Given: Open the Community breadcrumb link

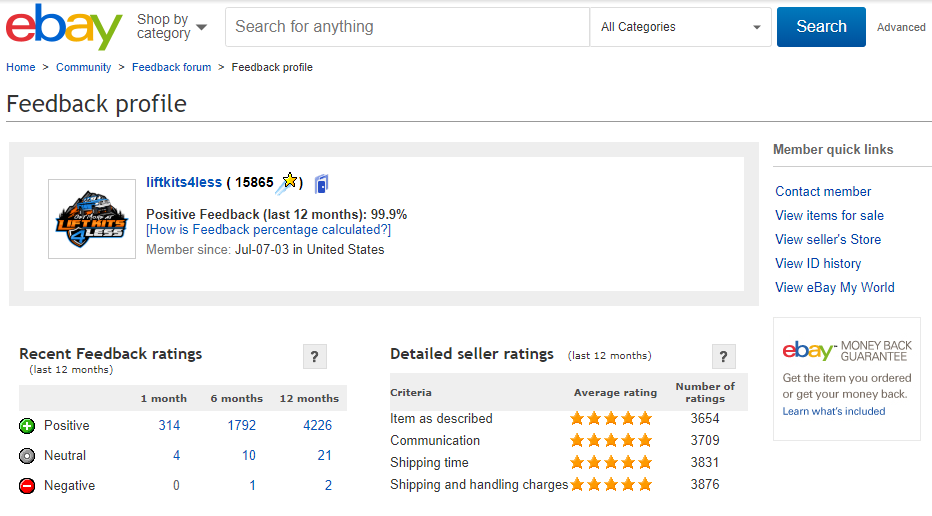Looking at the screenshot, I should tap(83, 67).
